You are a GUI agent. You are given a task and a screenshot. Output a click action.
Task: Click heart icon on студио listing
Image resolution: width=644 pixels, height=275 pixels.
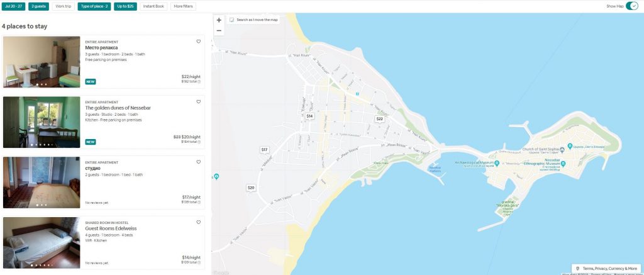click(199, 162)
